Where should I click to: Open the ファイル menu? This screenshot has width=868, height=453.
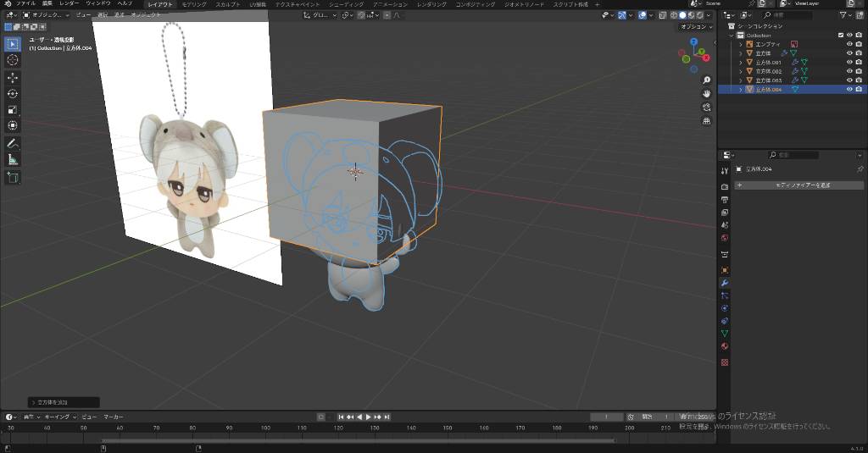click(x=25, y=4)
